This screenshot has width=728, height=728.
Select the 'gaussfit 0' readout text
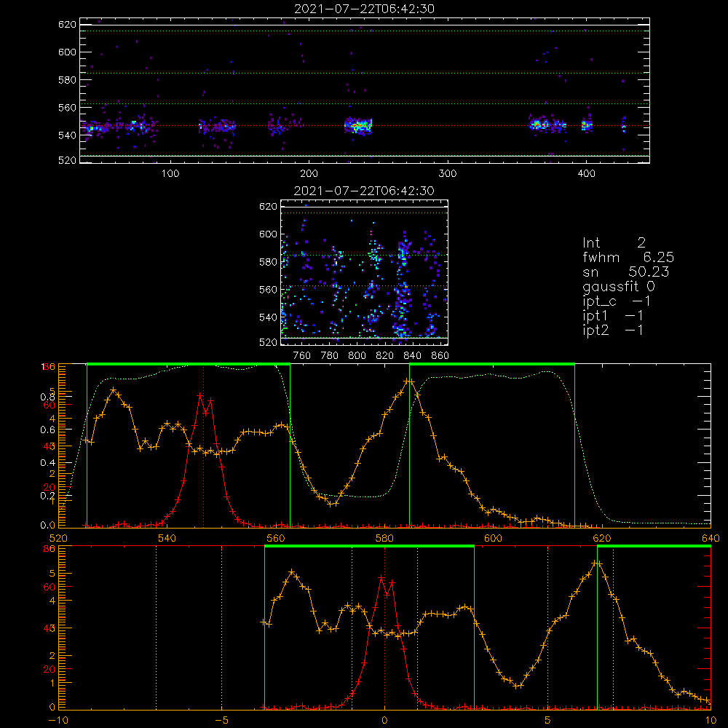point(619,286)
